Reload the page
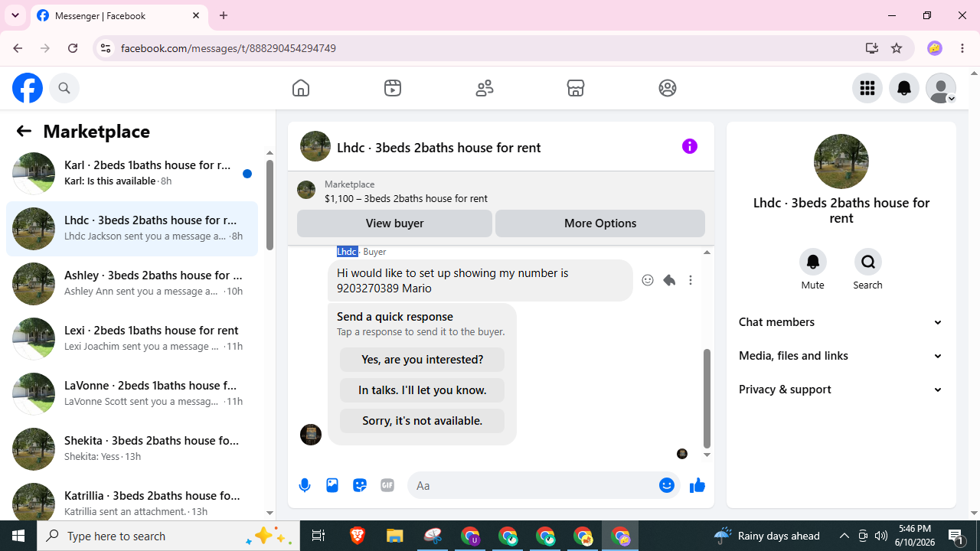The image size is (980, 551). click(73, 48)
